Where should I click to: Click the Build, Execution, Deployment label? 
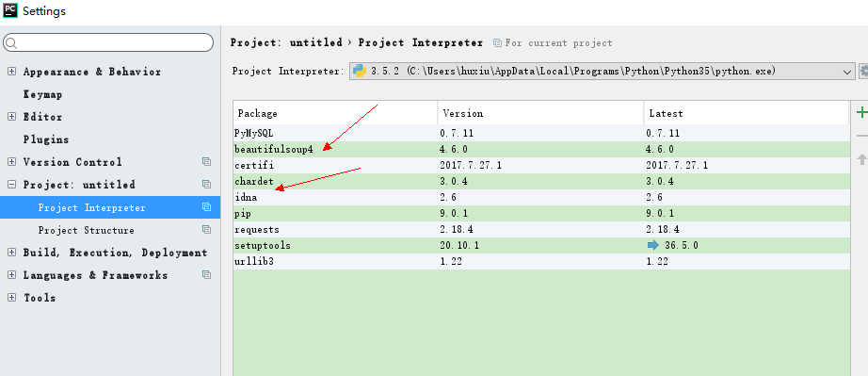[115, 253]
